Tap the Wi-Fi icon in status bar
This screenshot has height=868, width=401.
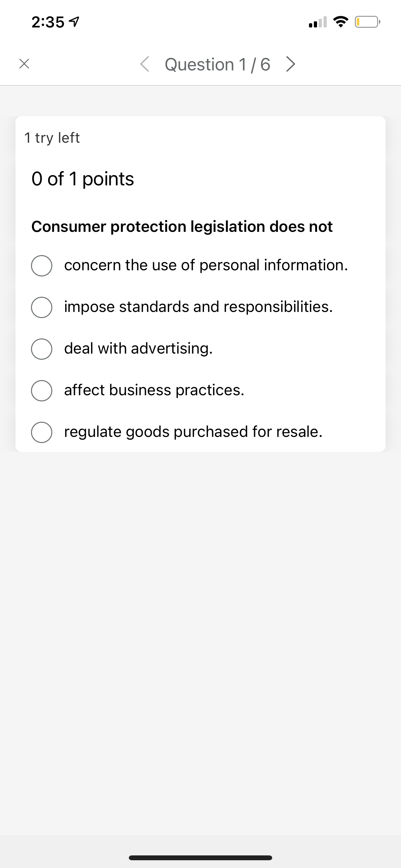pos(340,22)
